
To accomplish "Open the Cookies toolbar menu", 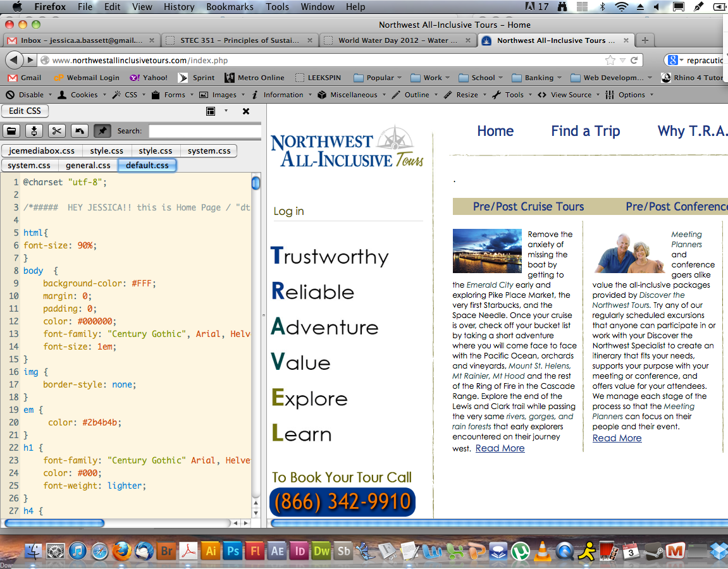I will 82,95.
